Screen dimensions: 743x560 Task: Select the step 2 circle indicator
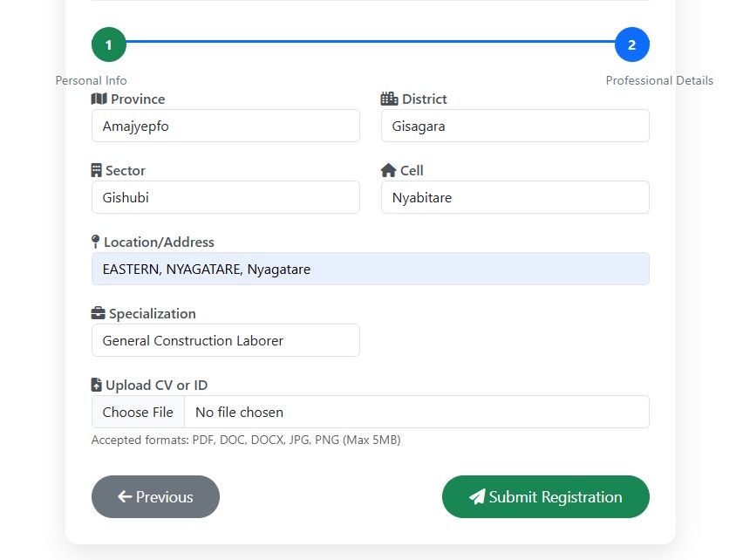coord(631,44)
